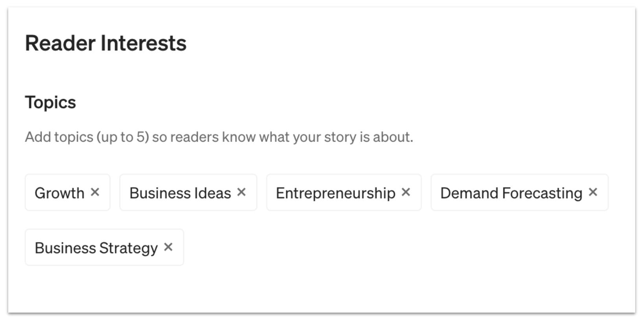Click the Reader Interests heading
The width and height of the screenshot is (644, 322).
coord(106,43)
